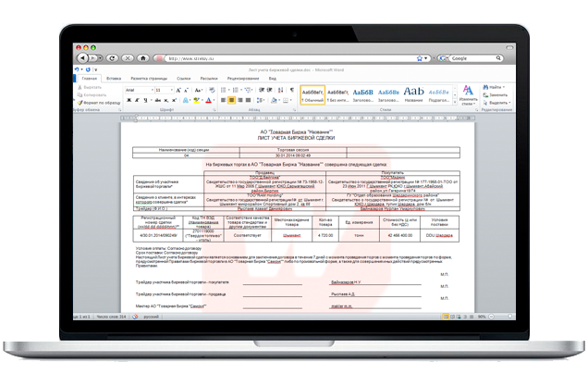Image resolution: width=588 pixels, height=386 pixels.
Task: Open the font name Arial dropdown
Action: click(x=153, y=90)
